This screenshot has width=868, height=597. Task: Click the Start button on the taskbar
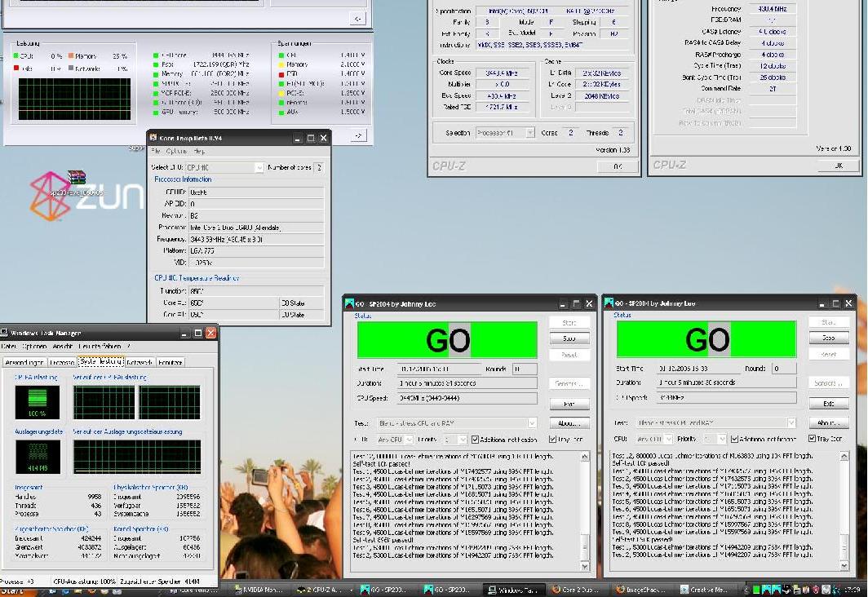click(x=16, y=591)
